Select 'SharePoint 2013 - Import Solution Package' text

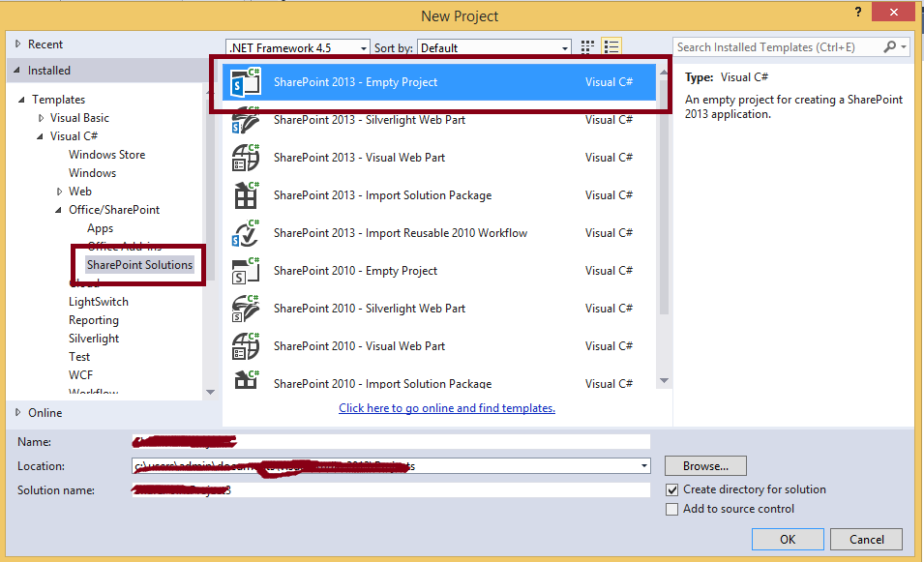382,195
